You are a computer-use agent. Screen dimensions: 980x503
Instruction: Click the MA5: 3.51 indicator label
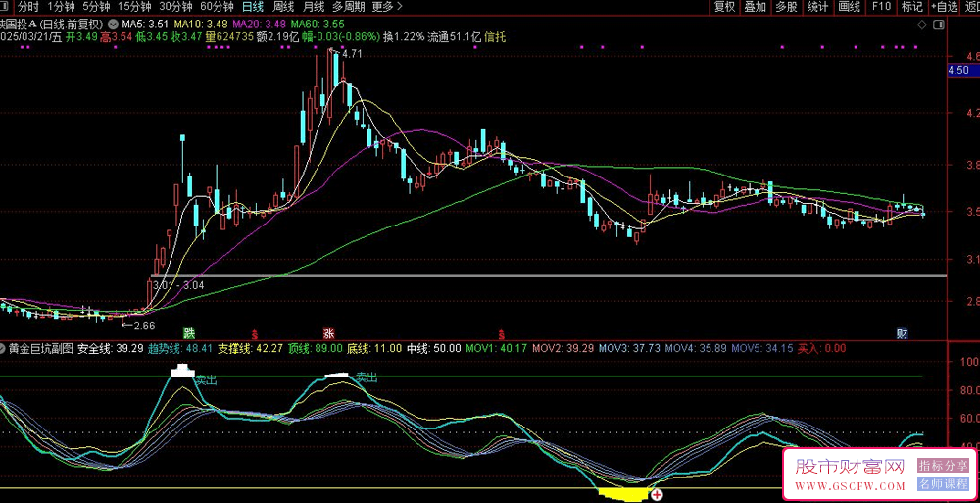145,24
